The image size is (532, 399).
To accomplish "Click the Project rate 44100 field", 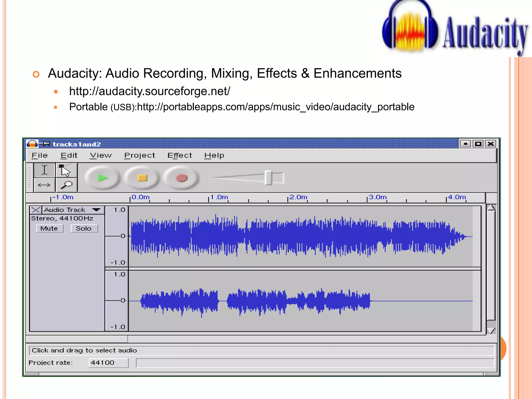I will coord(109,363).
